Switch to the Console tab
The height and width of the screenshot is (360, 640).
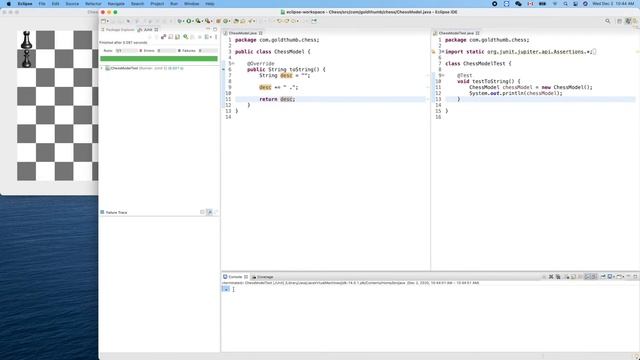coord(235,277)
